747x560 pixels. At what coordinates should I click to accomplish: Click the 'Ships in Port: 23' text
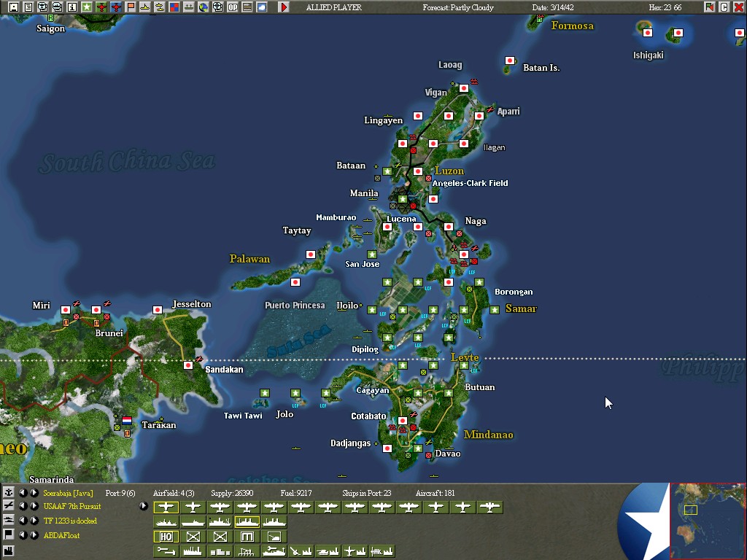pos(366,493)
